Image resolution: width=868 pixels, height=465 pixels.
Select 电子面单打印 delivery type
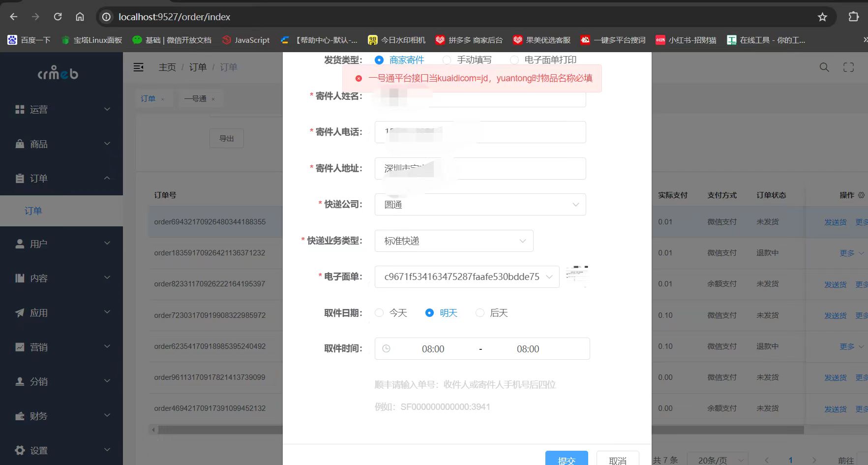[543, 60]
